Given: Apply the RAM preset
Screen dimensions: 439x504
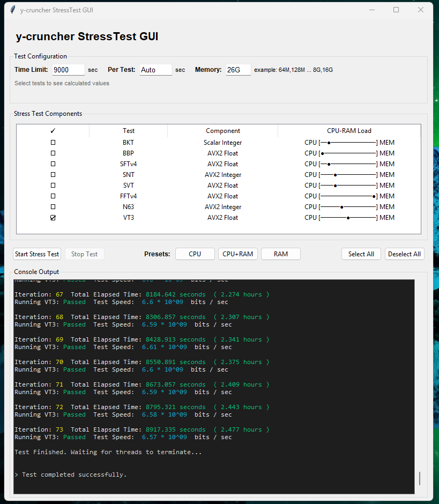Looking at the screenshot, I should pyautogui.click(x=281, y=254).
